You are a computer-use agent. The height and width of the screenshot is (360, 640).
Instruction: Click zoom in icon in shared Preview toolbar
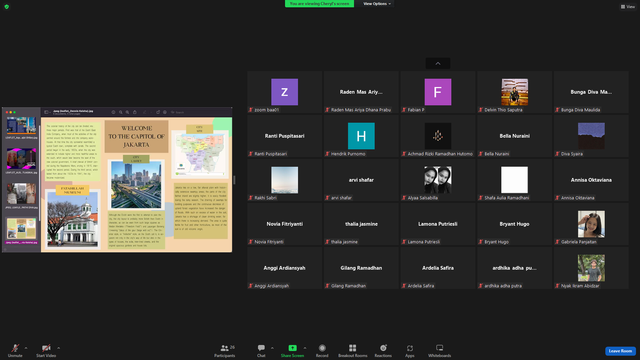pyautogui.click(x=127, y=112)
